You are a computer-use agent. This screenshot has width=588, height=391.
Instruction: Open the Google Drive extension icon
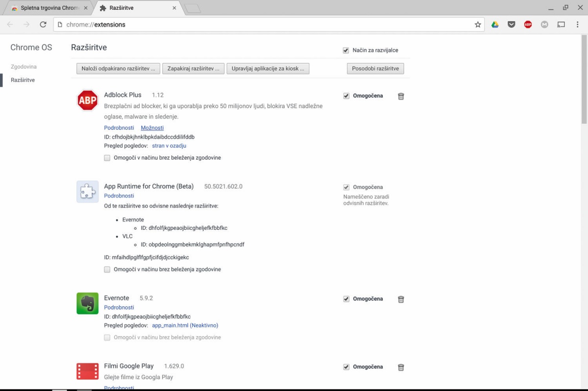tap(495, 24)
